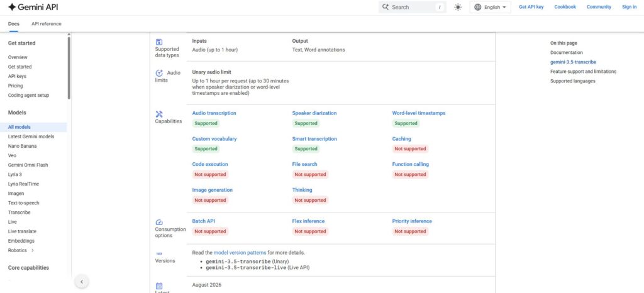Click the left sidebar scrollbar
Image resolution: width=644 pixels, height=293 pixels.
click(69, 68)
